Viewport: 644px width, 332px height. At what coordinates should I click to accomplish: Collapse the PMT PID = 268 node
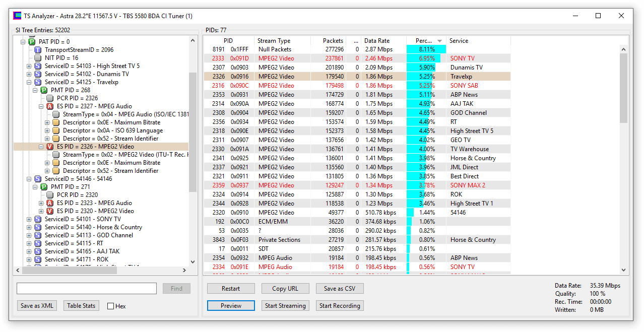tap(35, 90)
